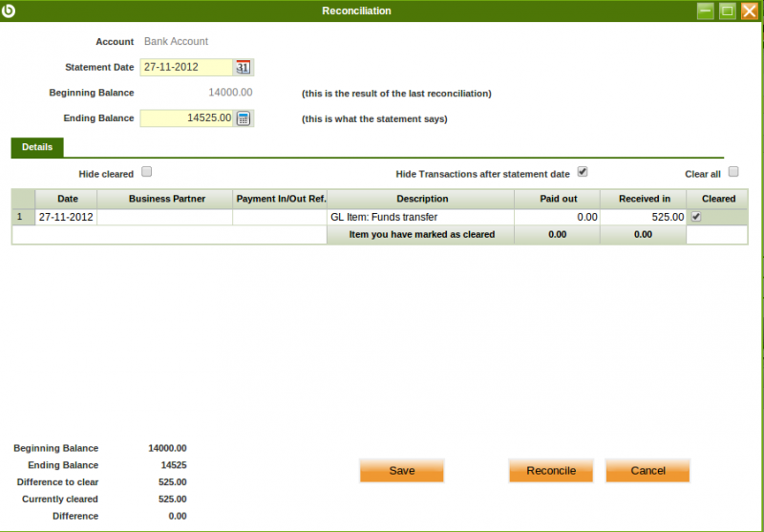Open the Ending Balance calculator icon
The width and height of the screenshot is (764, 532).
pyautogui.click(x=244, y=118)
